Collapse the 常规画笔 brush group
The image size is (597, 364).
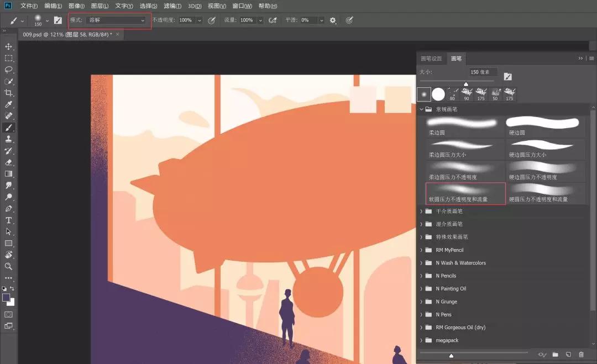click(x=422, y=109)
